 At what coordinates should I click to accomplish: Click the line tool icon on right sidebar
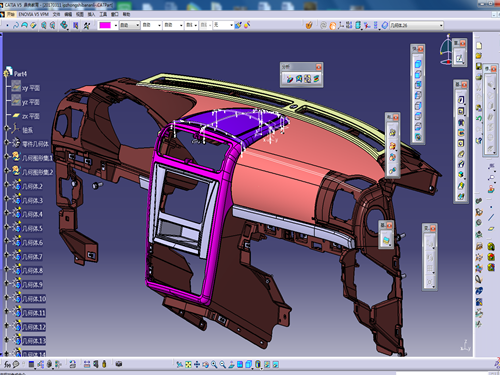[x=491, y=217]
